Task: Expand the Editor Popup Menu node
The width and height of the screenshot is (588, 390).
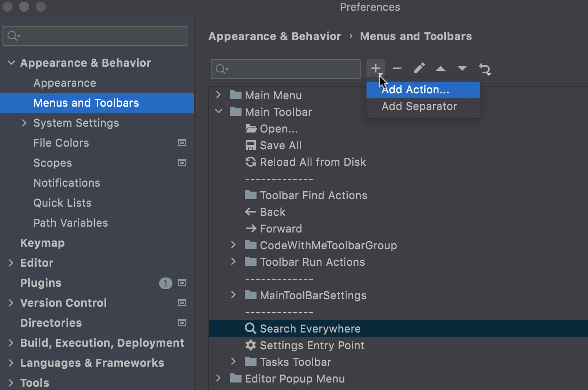Action: [219, 378]
